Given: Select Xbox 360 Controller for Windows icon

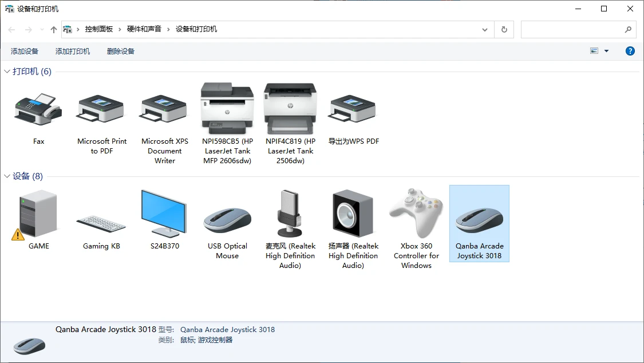Looking at the screenshot, I should point(416,214).
